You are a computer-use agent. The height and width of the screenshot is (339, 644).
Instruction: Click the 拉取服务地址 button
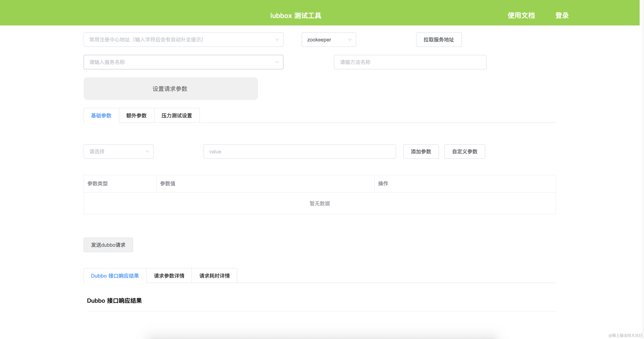pos(439,39)
